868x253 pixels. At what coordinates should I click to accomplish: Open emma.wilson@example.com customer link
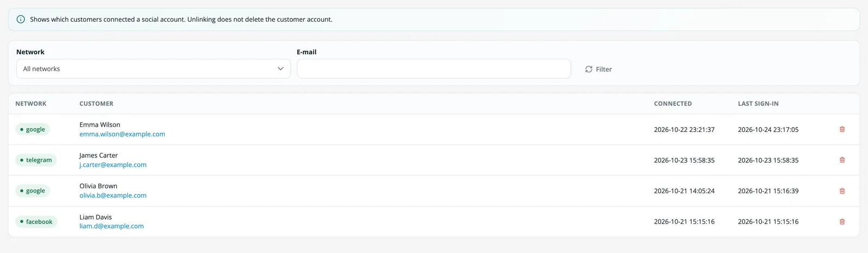122,134
